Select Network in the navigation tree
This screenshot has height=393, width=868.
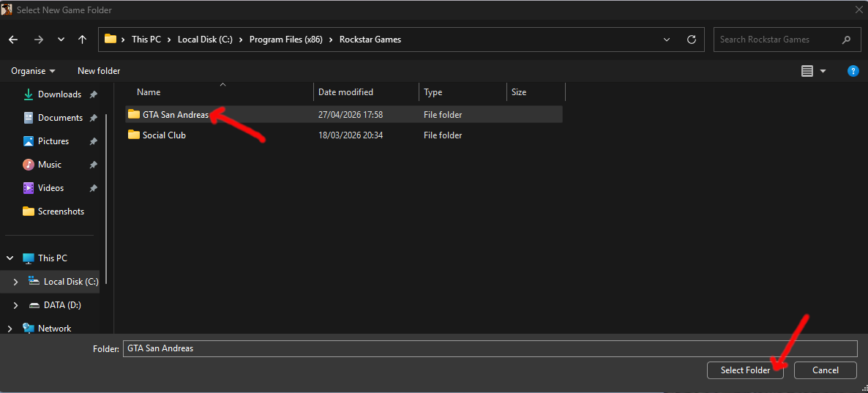click(x=54, y=329)
